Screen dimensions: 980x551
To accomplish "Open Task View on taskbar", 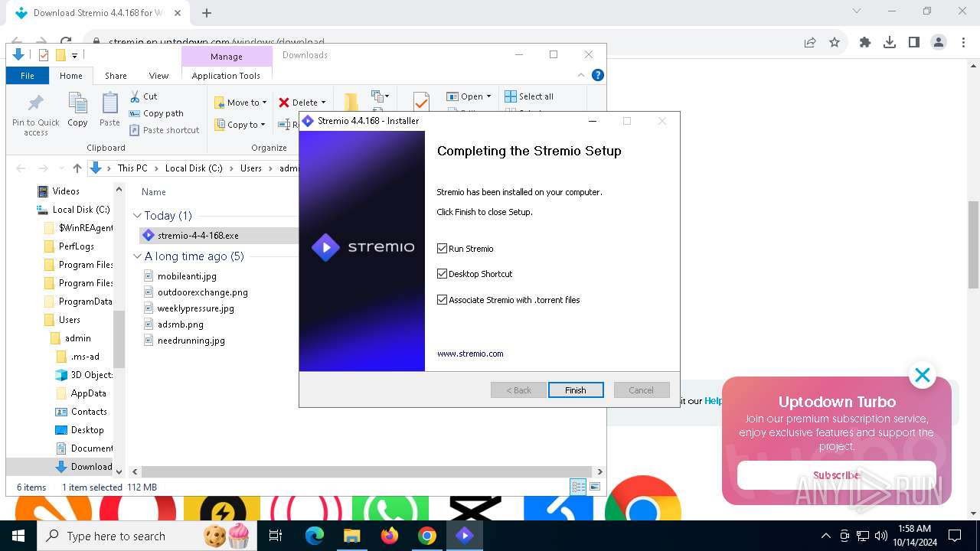I will click(x=276, y=536).
